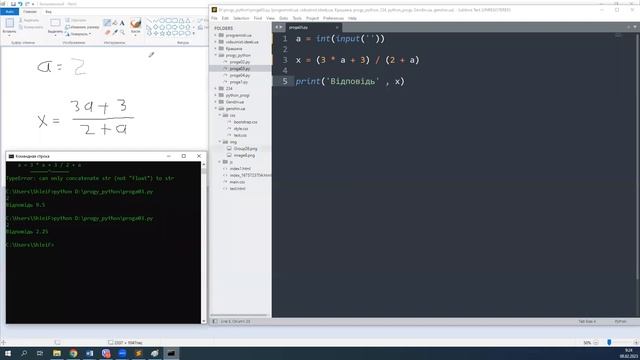Open proga02.py in the sidebar
640x360 pixels.
pos(240,62)
